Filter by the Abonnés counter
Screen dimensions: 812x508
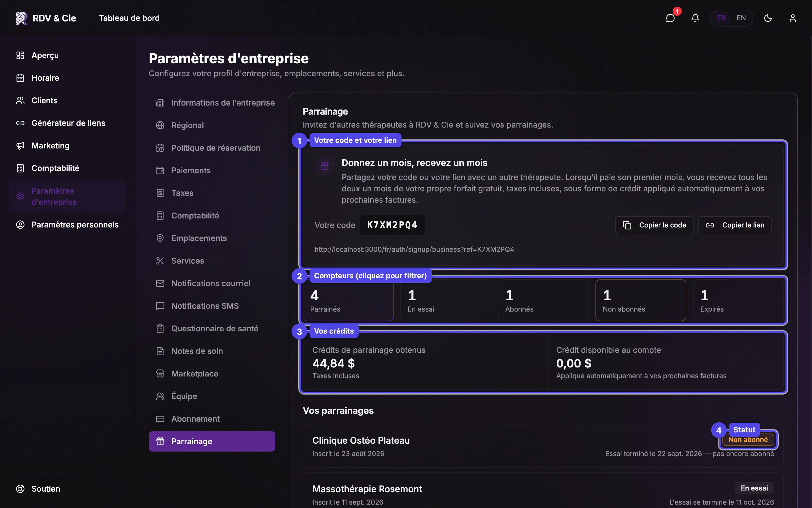click(543, 300)
